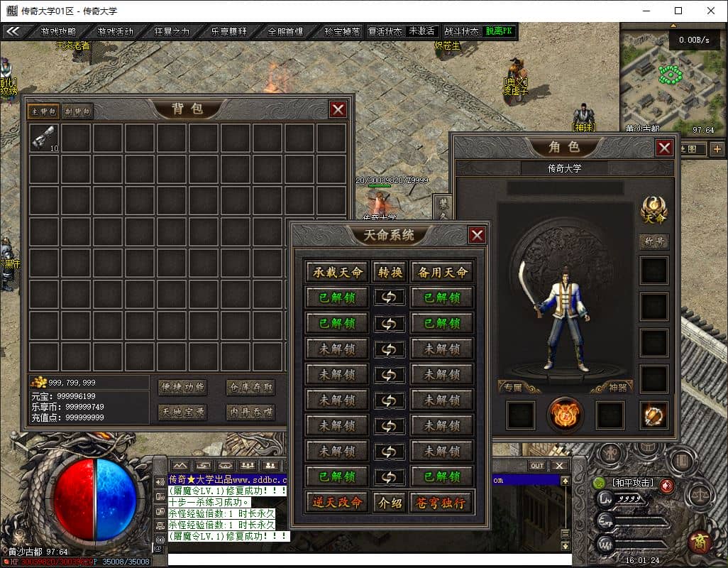Switch to the 主背包 tab
The image size is (728, 568).
tap(44, 111)
